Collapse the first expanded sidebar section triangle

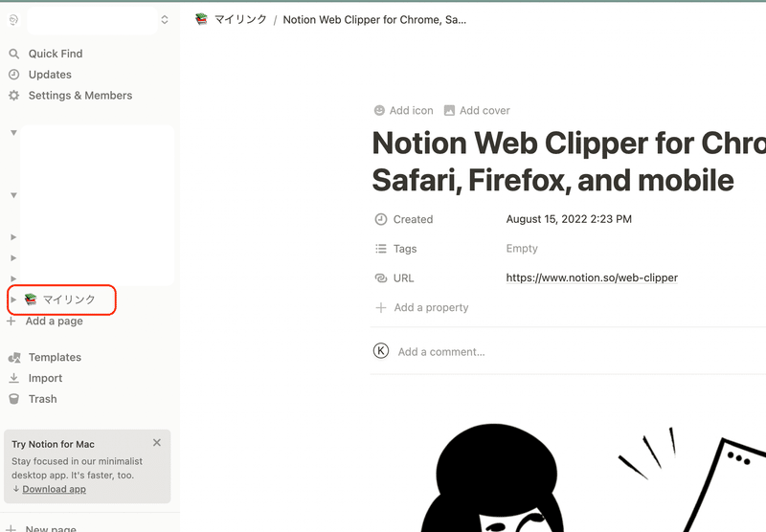click(13, 133)
